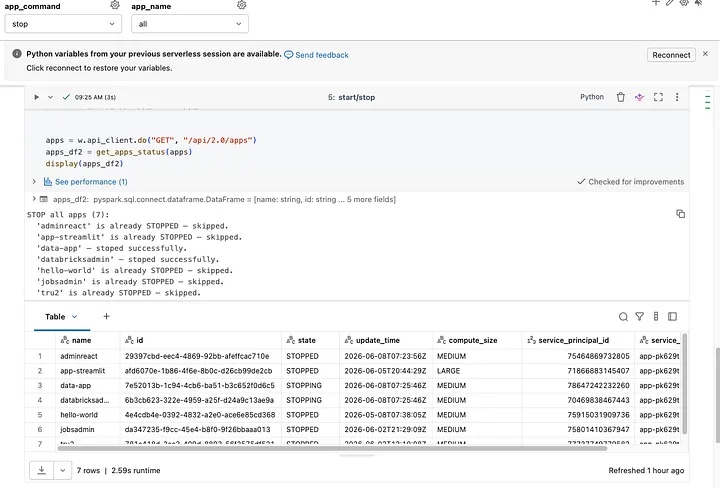The image size is (720, 488).
Task: Open app_command widget settings gear
Action: (x=115, y=5)
